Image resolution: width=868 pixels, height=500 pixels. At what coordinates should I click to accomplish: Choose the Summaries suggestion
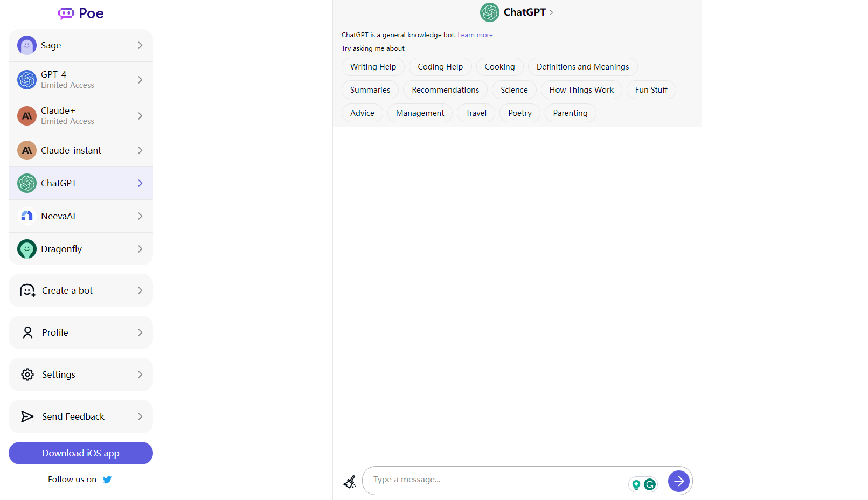point(370,90)
